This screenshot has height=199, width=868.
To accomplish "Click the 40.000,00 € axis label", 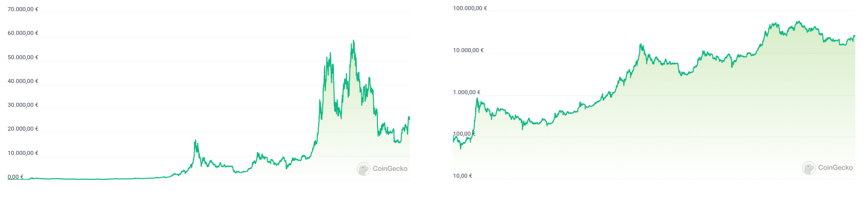I will coord(23,82).
